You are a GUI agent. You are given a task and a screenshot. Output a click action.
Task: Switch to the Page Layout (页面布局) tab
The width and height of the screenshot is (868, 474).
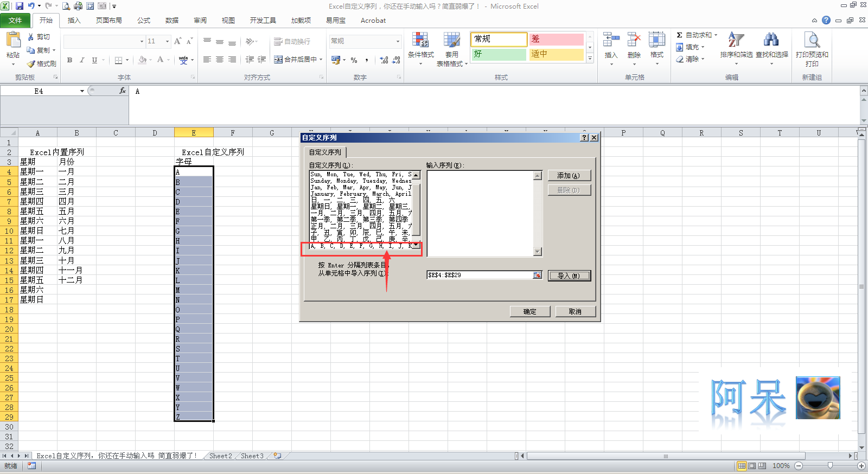[x=109, y=21]
